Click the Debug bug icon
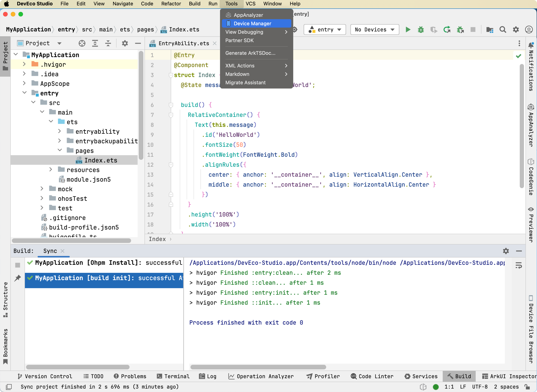537x392 pixels. [421, 30]
